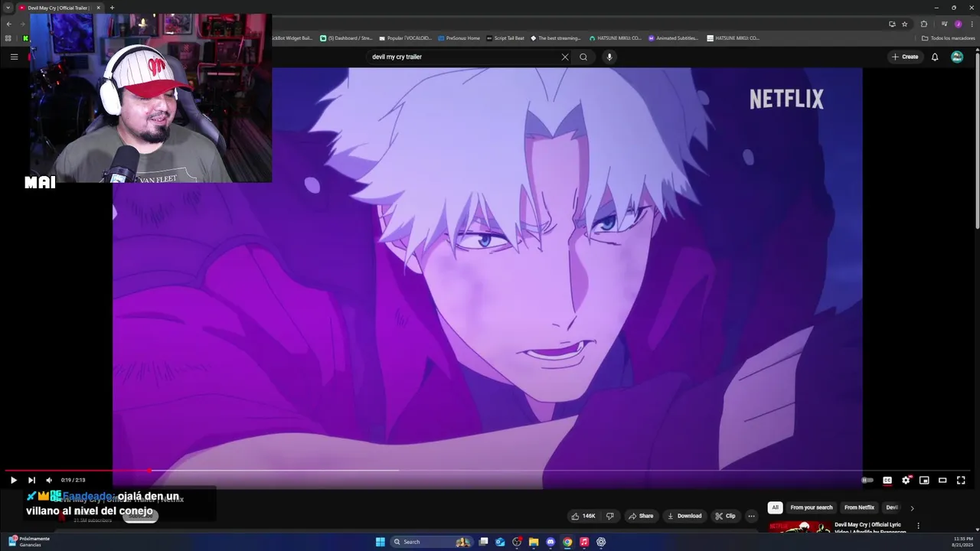Image resolution: width=980 pixels, height=551 pixels.
Task: Open the YouTube guide hamburger menu
Action: (14, 57)
